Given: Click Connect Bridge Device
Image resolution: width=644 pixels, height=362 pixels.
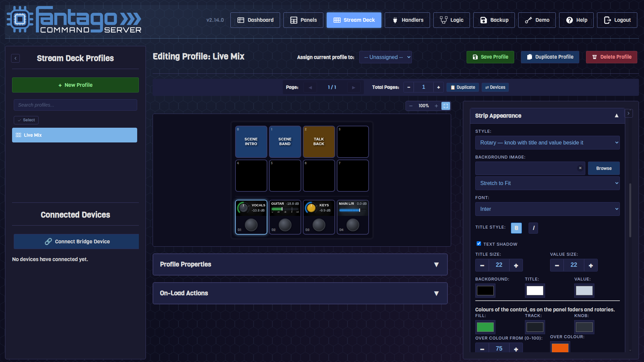Looking at the screenshot, I should click(x=76, y=242).
